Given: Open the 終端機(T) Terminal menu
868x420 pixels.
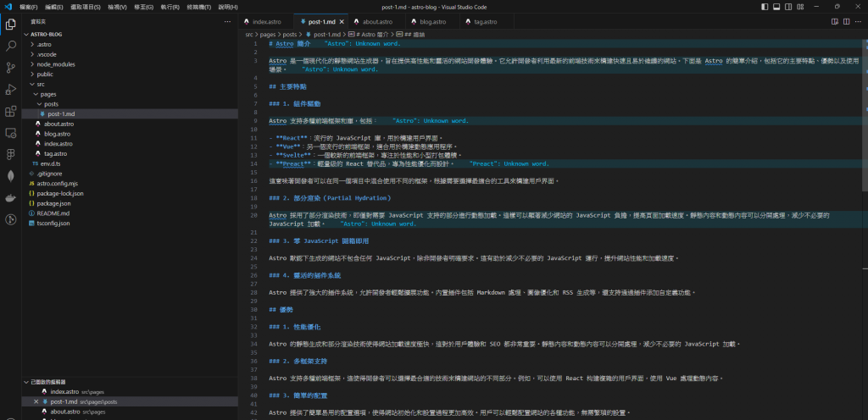Looking at the screenshot, I should coord(198,7).
